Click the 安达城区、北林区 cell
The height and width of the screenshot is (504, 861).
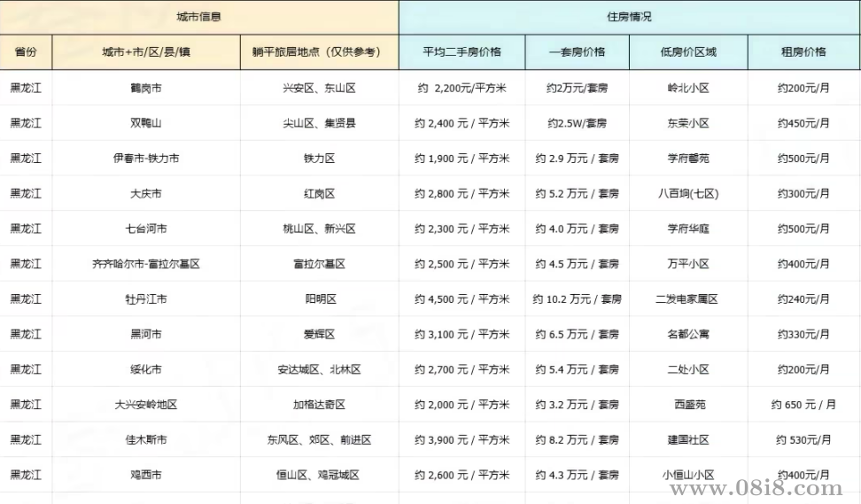click(x=320, y=369)
